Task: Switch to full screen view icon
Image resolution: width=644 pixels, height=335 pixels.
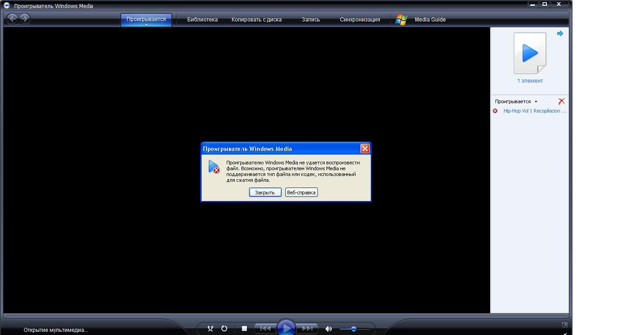Action: click(565, 325)
